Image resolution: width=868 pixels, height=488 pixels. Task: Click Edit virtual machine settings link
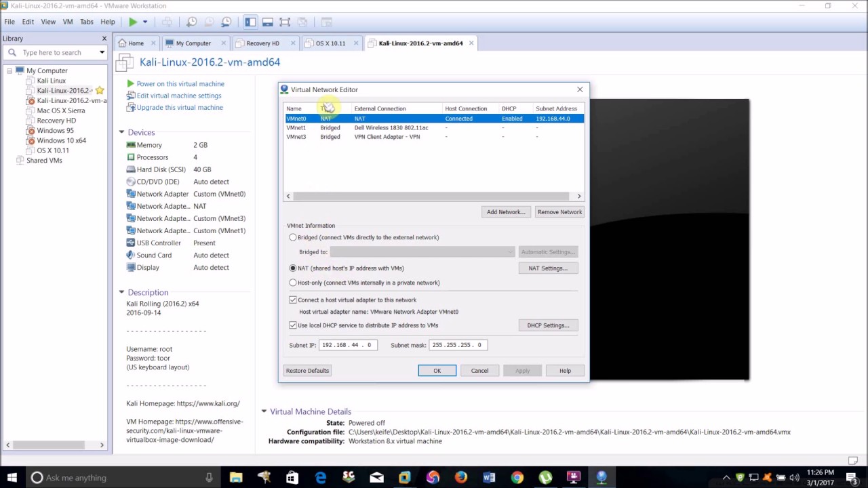tap(179, 96)
